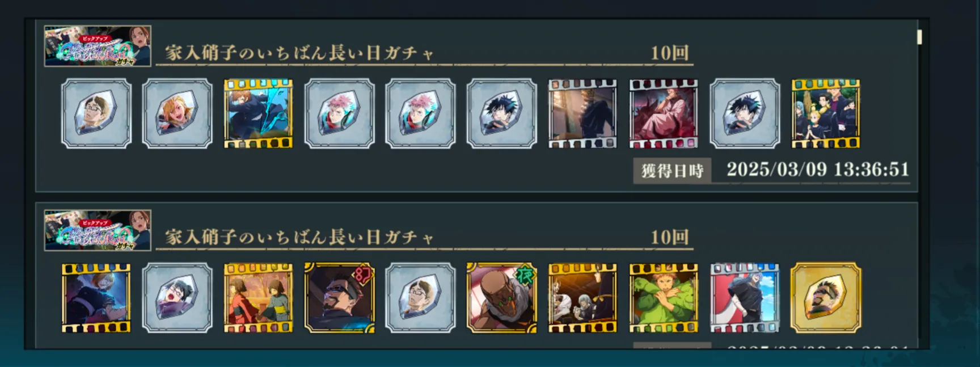The height and width of the screenshot is (367, 980).
Task: Select the black-haired shard beside the group photo card
Action: (x=745, y=113)
